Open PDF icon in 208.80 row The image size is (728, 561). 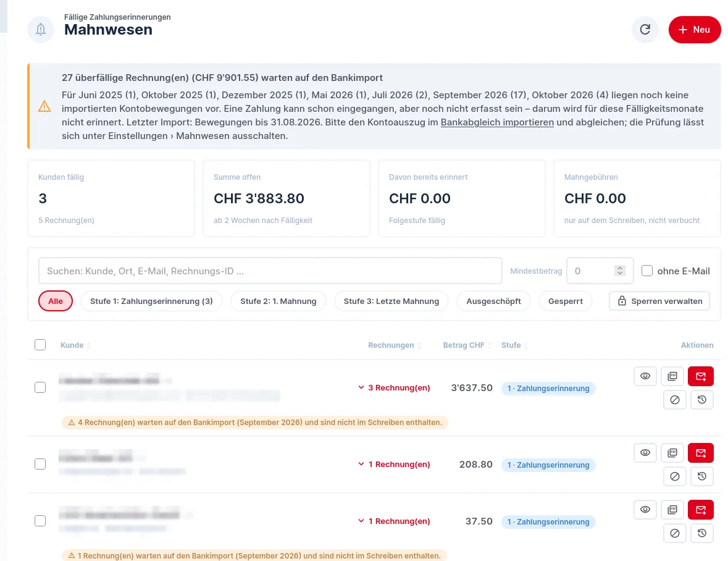pyautogui.click(x=672, y=453)
